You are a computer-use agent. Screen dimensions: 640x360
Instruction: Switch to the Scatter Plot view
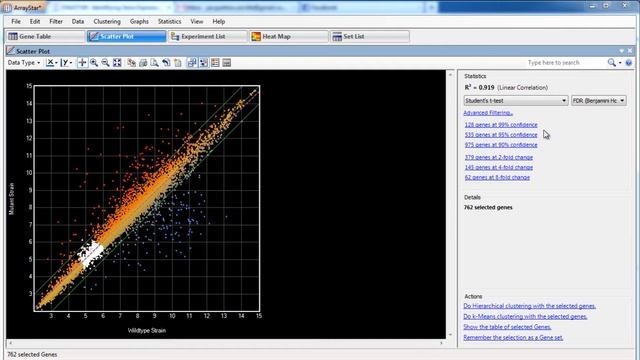point(127,36)
